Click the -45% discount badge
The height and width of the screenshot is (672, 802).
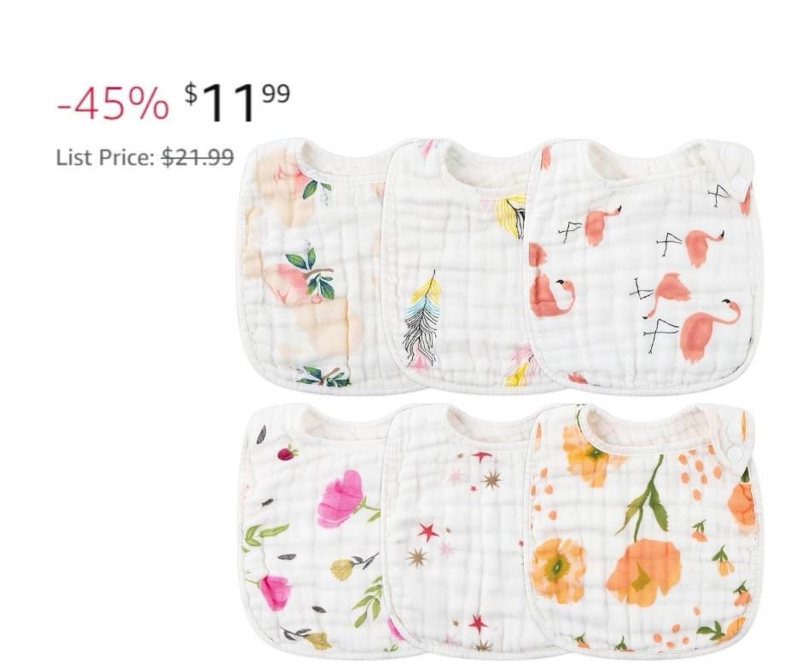click(113, 105)
